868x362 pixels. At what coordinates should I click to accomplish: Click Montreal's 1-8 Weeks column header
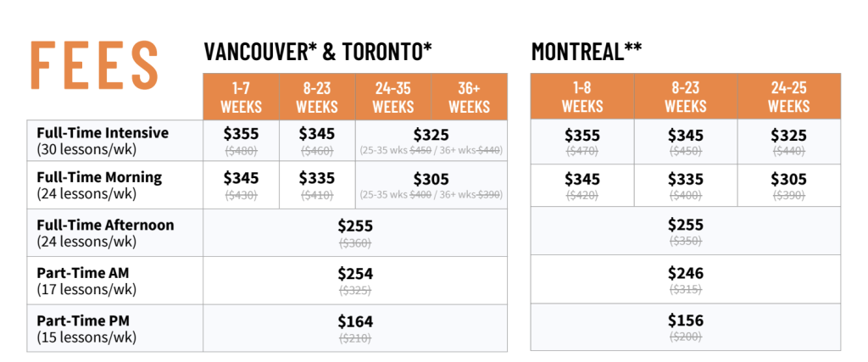pyautogui.click(x=582, y=97)
